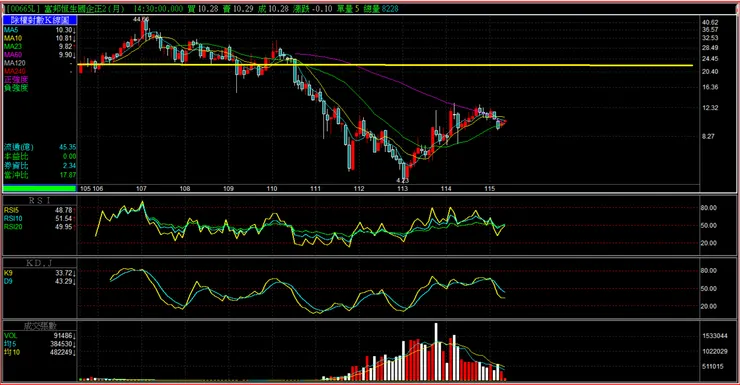Select the MA5 legend label

(x=11, y=30)
